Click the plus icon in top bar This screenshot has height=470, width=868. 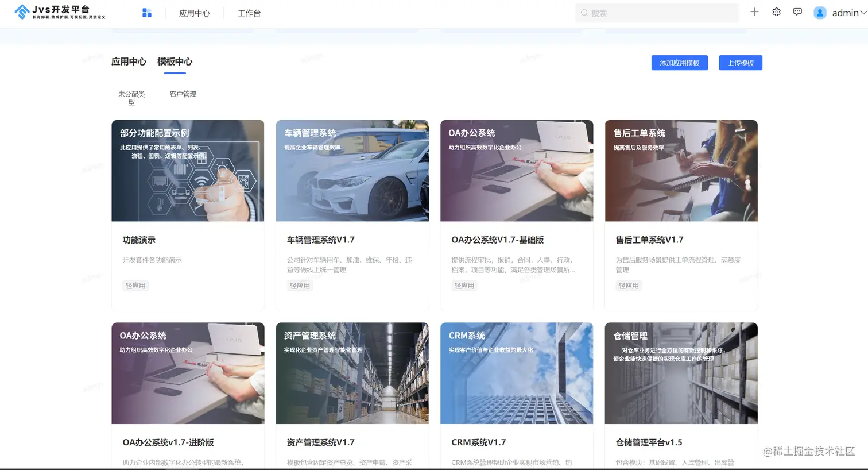754,12
